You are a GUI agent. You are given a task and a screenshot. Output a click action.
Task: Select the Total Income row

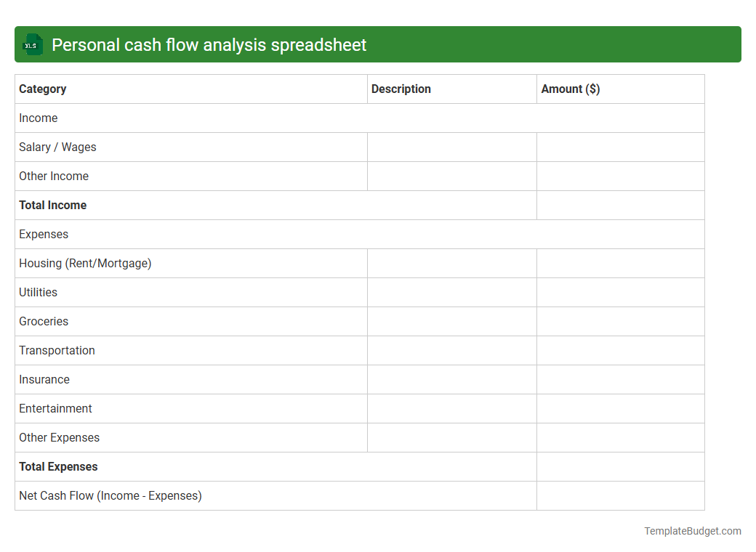(x=52, y=205)
